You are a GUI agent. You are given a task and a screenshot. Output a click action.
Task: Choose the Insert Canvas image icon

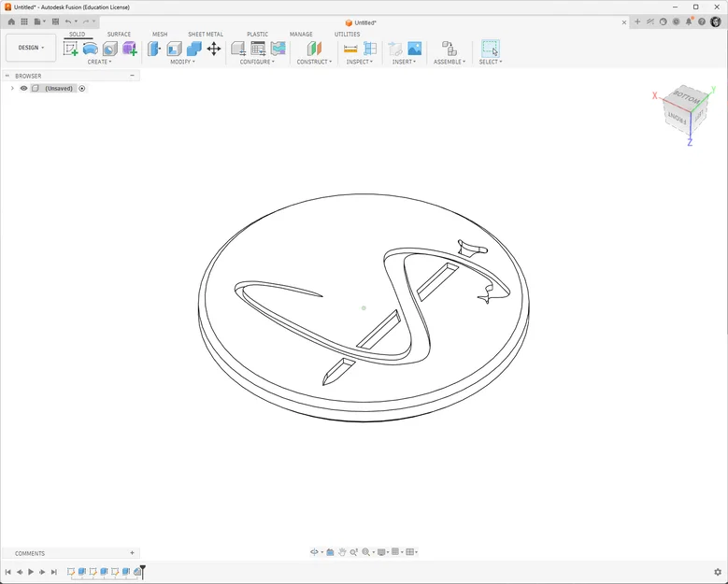point(415,49)
